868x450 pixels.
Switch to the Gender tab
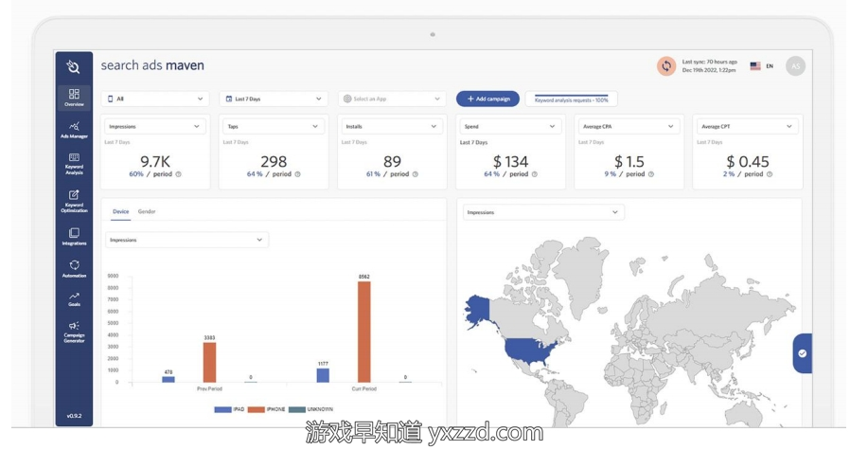pyautogui.click(x=147, y=211)
